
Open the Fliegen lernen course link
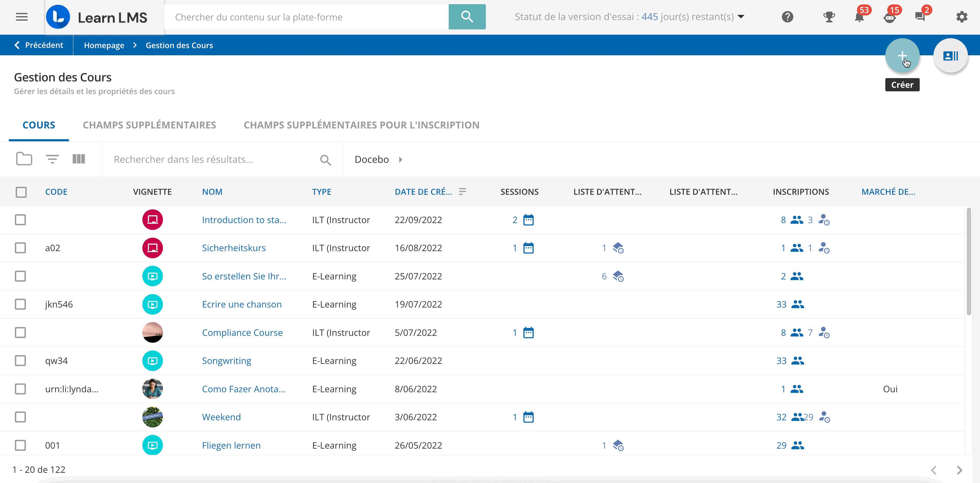[x=231, y=445]
